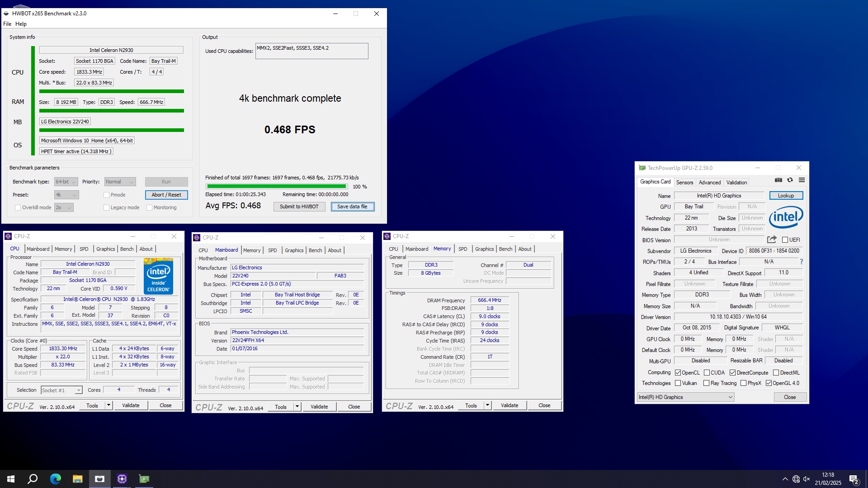Viewport: 868px width, 488px height.
Task: Open the SPD tab in the CPU-Z Memory window
Action: [x=463, y=249]
